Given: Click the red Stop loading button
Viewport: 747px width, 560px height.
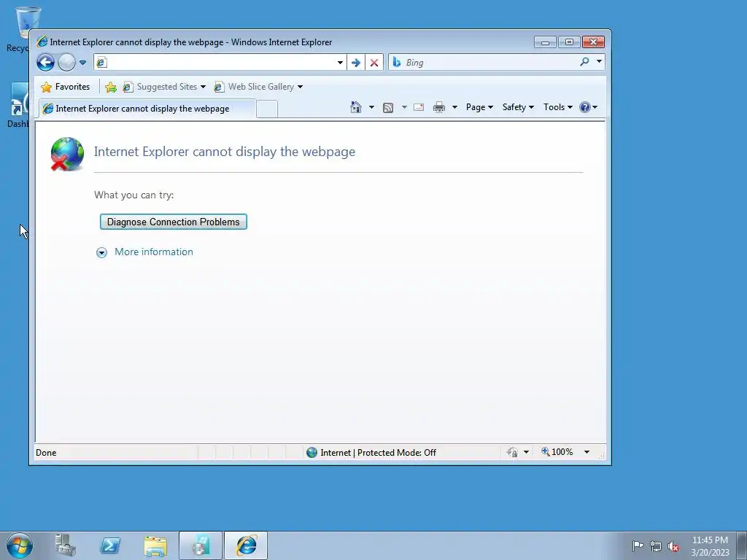Looking at the screenshot, I should pos(374,63).
